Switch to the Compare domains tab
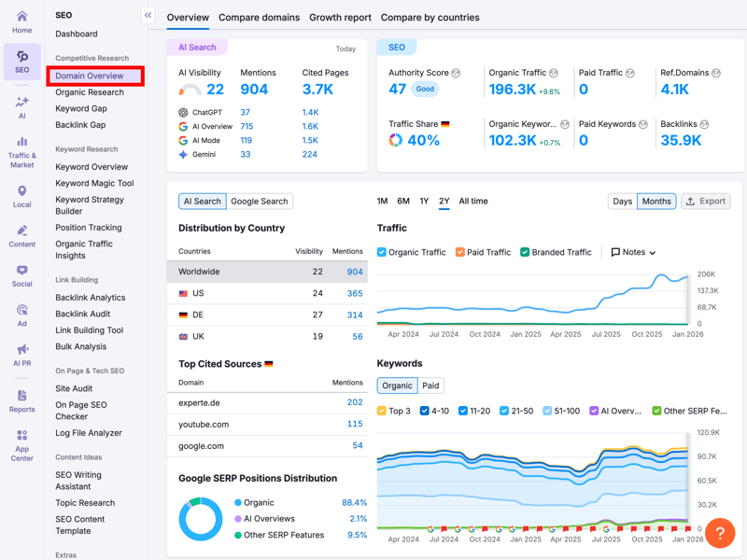The height and width of the screenshot is (560, 747). click(x=259, y=18)
